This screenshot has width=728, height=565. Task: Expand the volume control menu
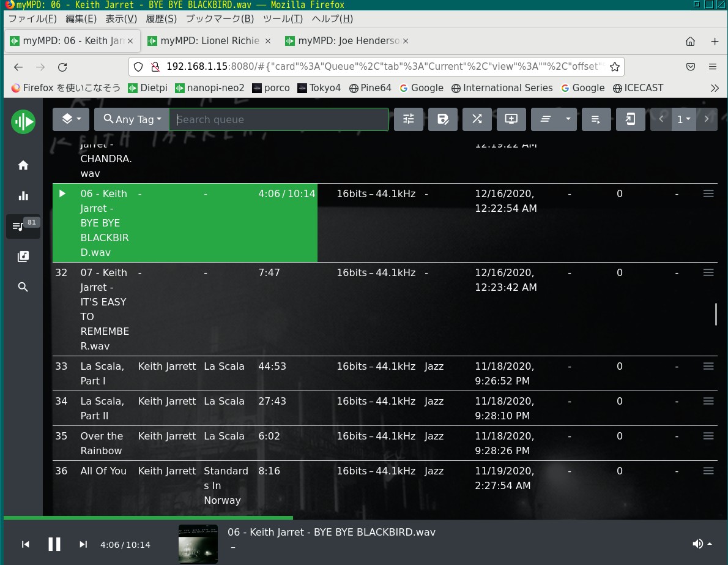point(701,544)
